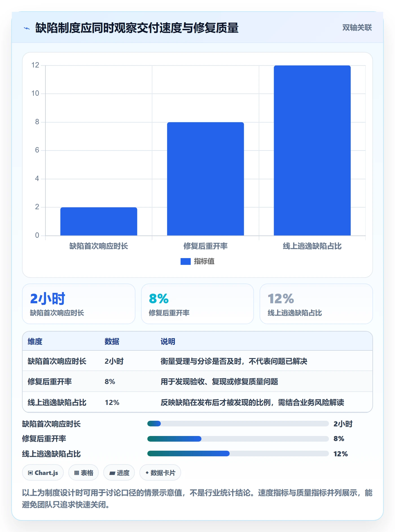This screenshot has height=532, width=395.
Task: Click the x-axis label 修复后重开率 under the chart
Action: [x=205, y=246]
